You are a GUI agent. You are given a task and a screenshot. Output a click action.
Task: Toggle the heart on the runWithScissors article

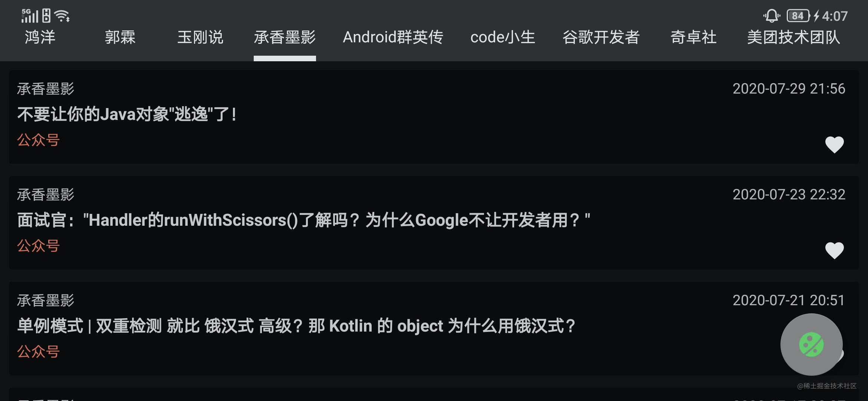click(x=834, y=250)
